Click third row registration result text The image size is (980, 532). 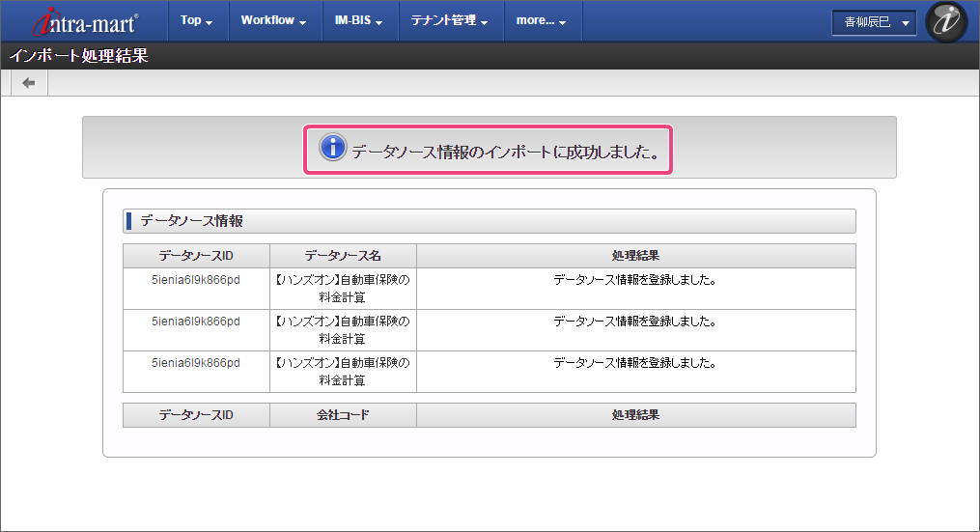[635, 363]
